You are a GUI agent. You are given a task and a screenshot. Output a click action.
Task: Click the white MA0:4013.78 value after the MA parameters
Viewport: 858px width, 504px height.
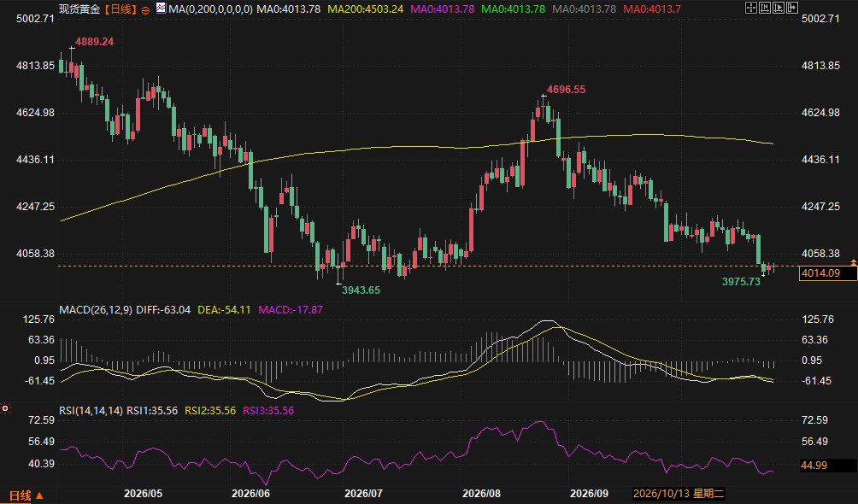(x=288, y=9)
